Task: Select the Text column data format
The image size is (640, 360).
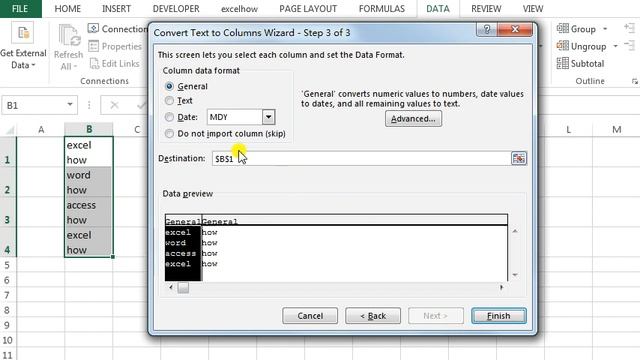Action: pyautogui.click(x=169, y=100)
